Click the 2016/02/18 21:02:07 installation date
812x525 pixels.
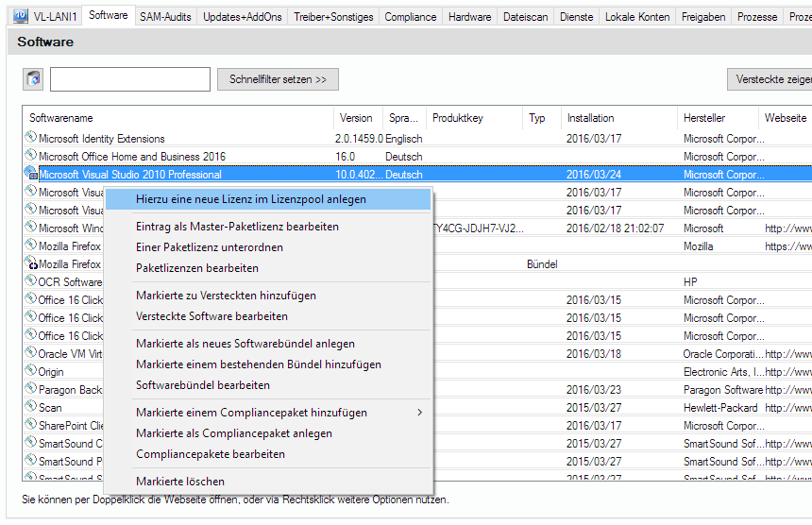[x=615, y=229]
